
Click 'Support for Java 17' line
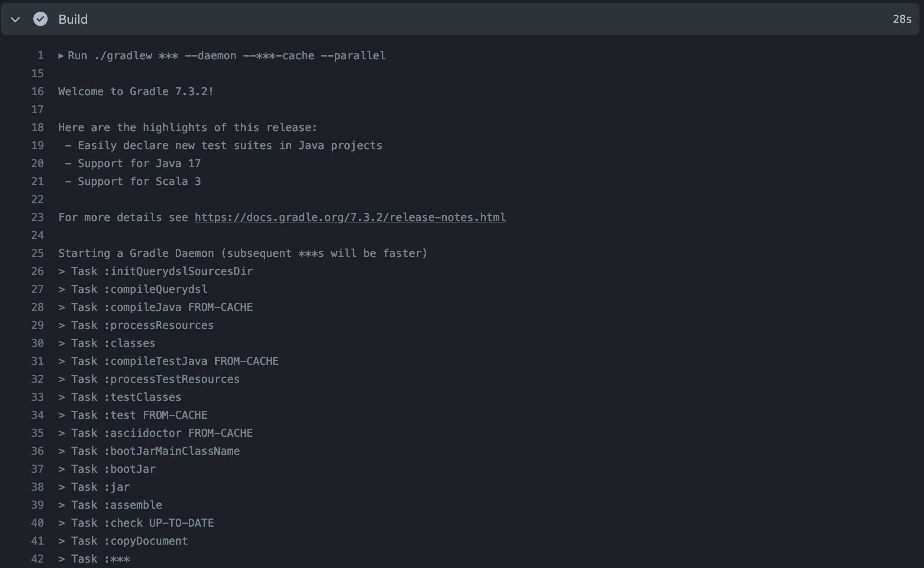coord(133,164)
